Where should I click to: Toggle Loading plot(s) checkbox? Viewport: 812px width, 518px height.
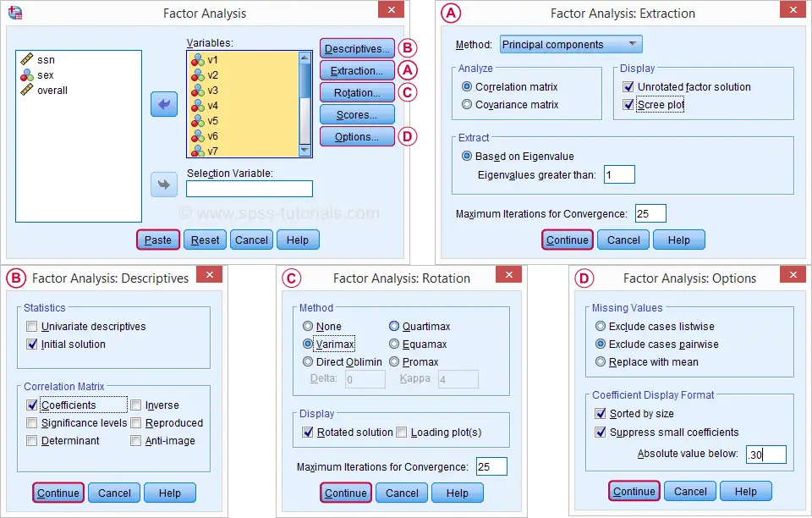coord(401,432)
